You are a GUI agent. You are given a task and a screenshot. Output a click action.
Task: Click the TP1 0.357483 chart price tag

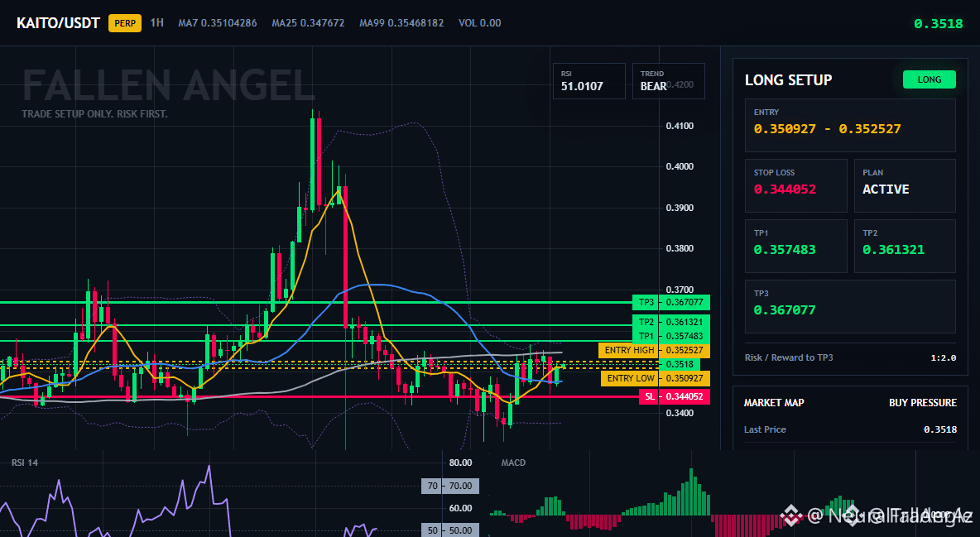pyautogui.click(x=671, y=336)
